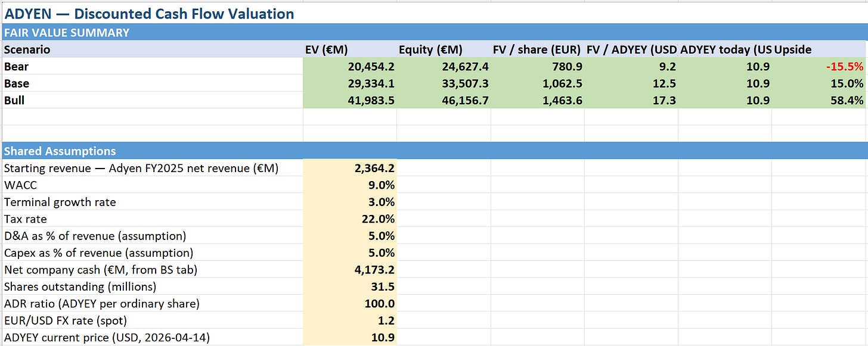Viewport: 868px width, 346px height.
Task: Select the 'FV / share (EUR)' header
Action: (538, 49)
